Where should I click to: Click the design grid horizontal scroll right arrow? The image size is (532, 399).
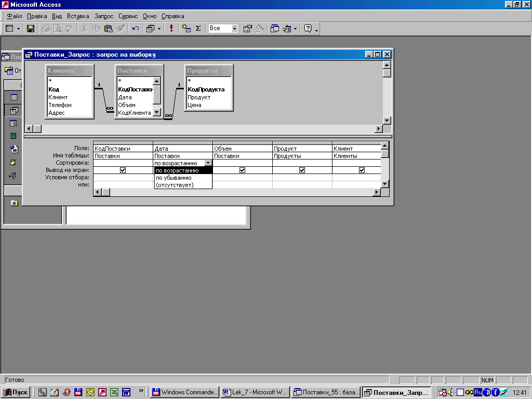(x=376, y=192)
